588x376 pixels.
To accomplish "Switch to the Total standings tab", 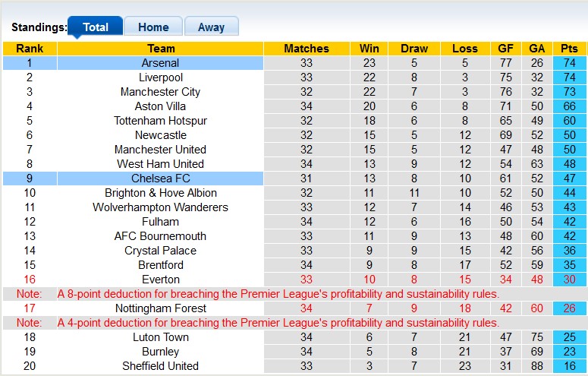I will [95, 27].
